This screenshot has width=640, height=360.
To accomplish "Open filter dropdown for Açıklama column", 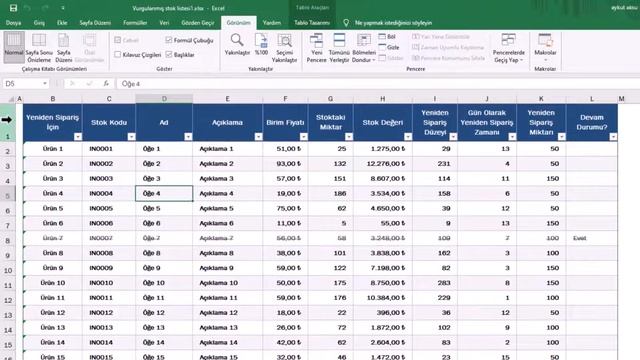I will [258, 137].
